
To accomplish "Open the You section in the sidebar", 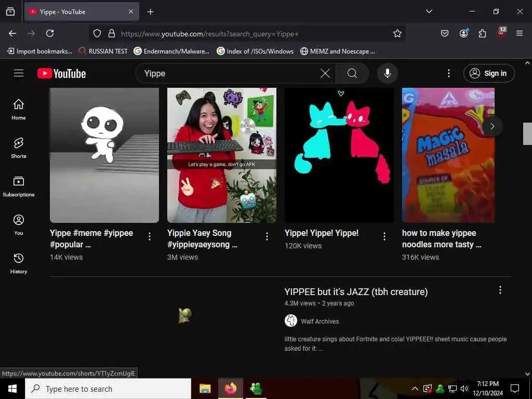I will click(19, 224).
